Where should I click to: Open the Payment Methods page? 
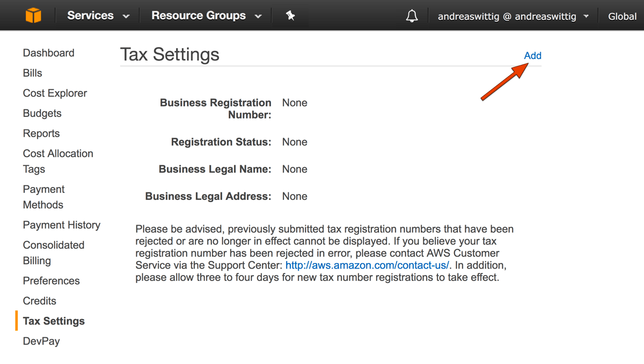coord(44,197)
